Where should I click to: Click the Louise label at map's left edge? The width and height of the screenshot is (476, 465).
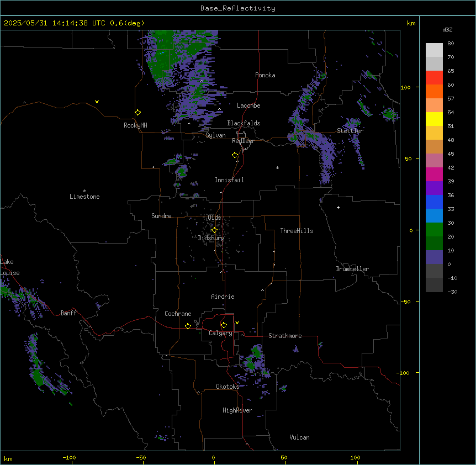[10, 273]
